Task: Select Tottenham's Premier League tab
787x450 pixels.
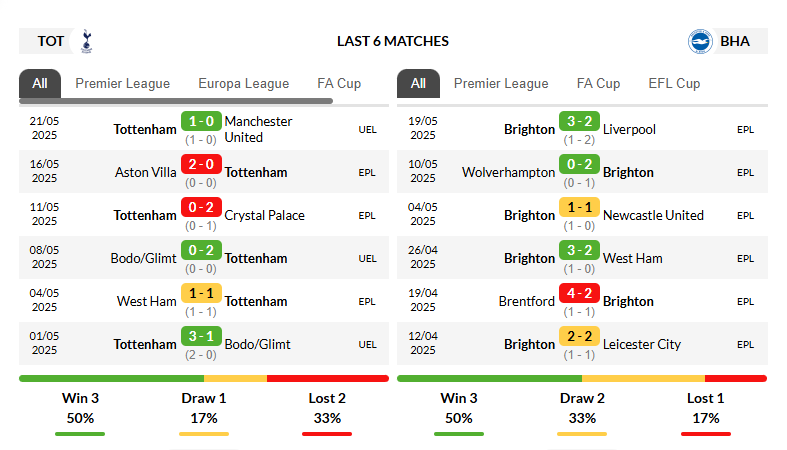Action: coord(122,83)
